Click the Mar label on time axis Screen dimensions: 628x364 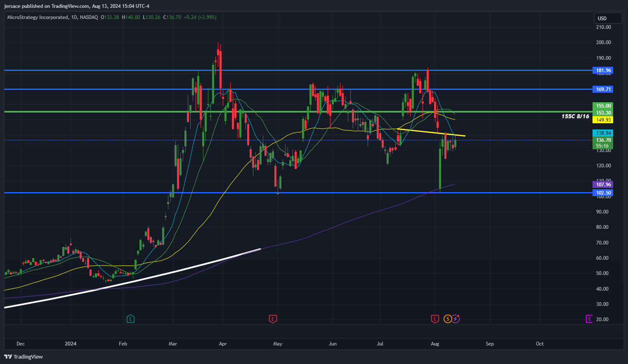tap(173, 344)
